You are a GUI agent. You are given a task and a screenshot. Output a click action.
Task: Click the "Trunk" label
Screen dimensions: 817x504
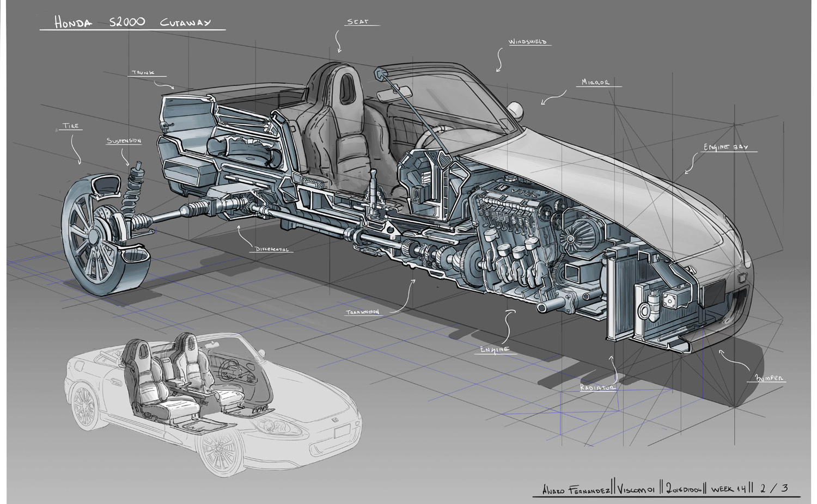(142, 72)
